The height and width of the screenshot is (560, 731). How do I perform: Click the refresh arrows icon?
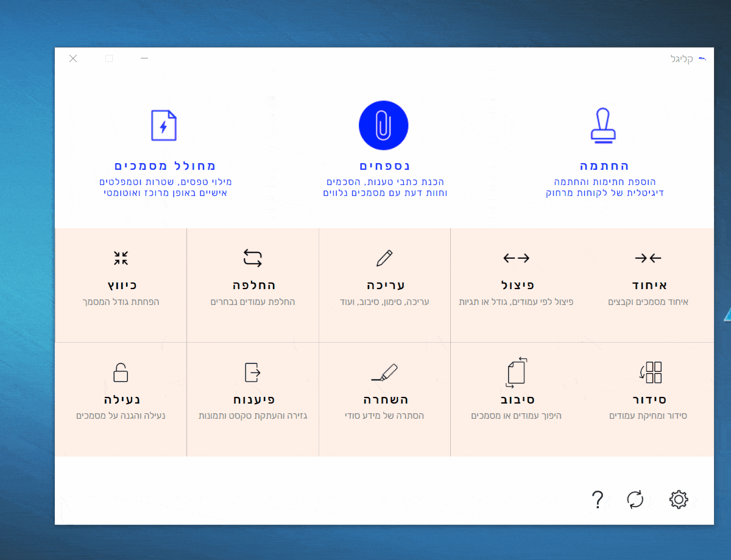tap(635, 500)
